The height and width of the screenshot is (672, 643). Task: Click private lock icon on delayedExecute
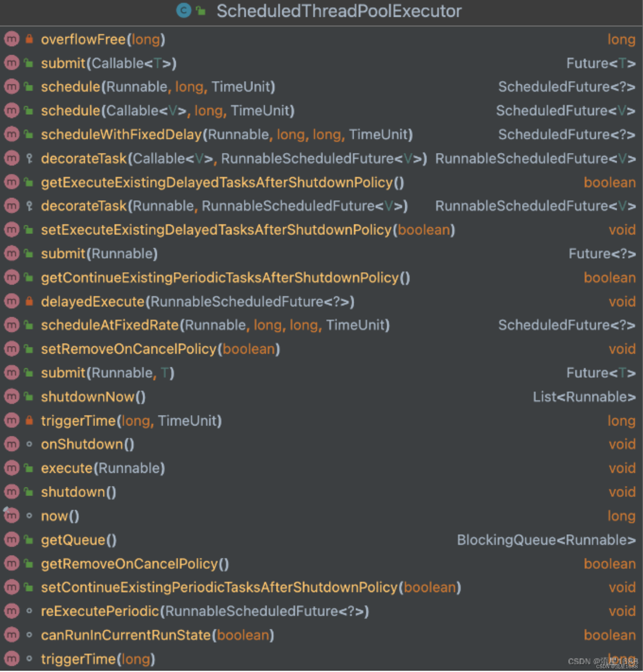click(x=29, y=301)
